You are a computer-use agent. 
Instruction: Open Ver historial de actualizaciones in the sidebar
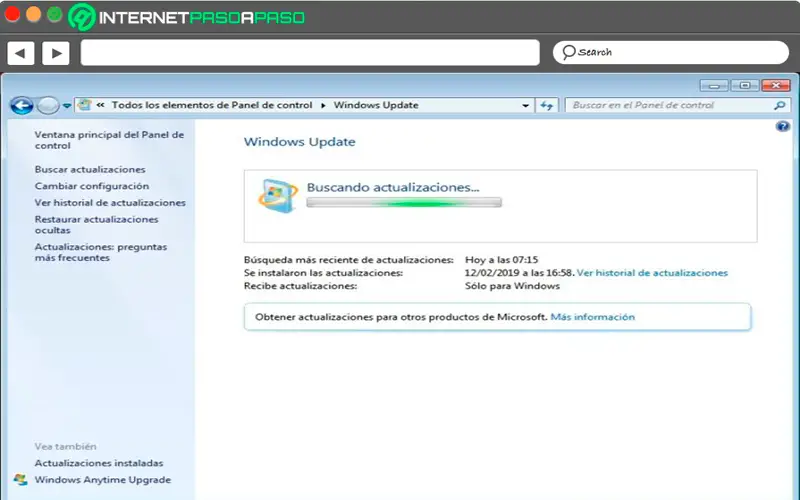[110, 203]
